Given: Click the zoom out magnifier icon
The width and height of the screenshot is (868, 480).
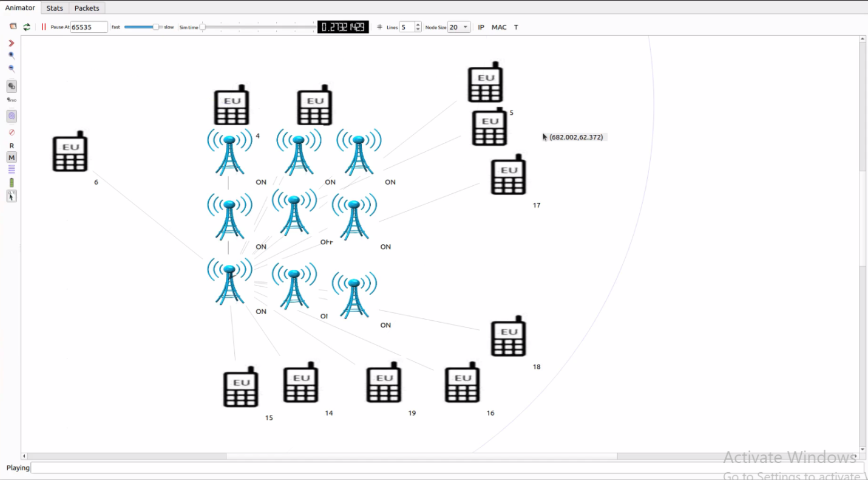Looking at the screenshot, I should (x=12, y=69).
